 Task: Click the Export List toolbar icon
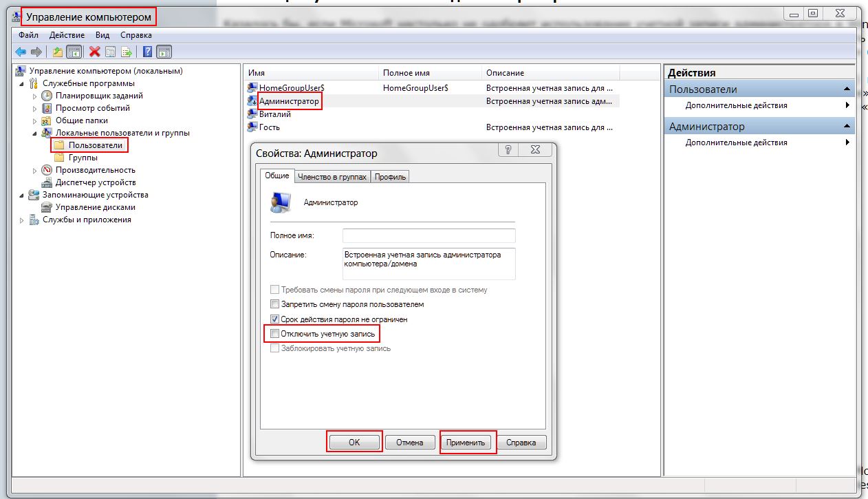pos(127,52)
